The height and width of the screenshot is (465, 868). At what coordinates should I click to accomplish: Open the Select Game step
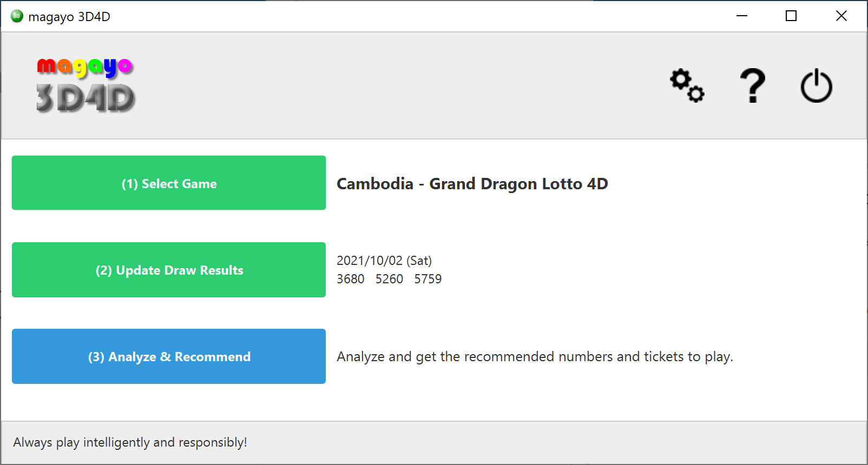(x=169, y=183)
